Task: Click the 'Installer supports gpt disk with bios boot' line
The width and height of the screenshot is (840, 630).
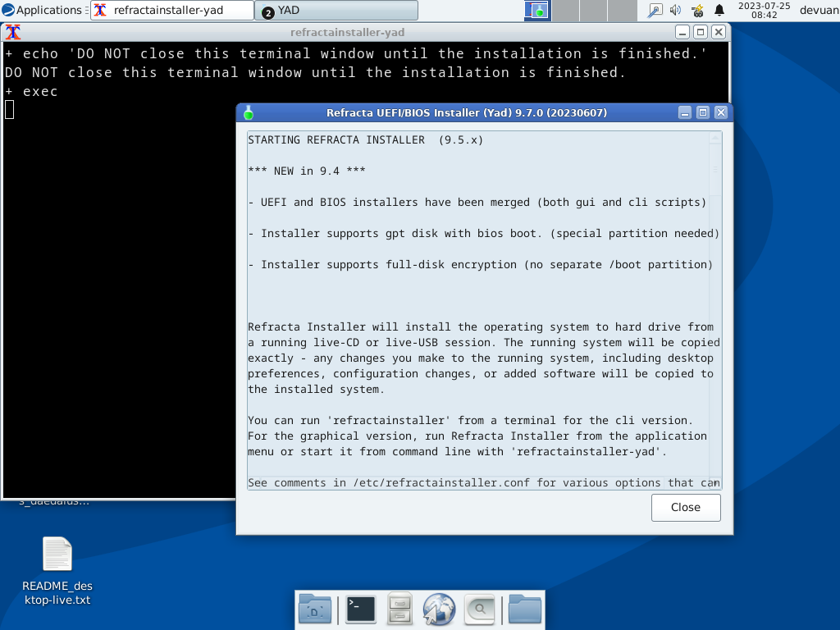Action: pyautogui.click(x=484, y=233)
